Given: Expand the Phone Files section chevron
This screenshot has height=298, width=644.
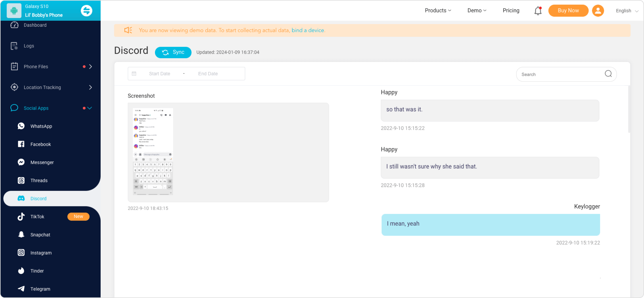Looking at the screenshot, I should pyautogui.click(x=91, y=67).
